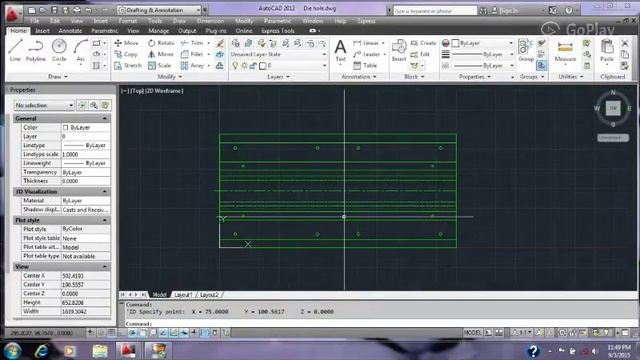Click the Measure tool
640x360 pixels.
[x=565, y=50]
